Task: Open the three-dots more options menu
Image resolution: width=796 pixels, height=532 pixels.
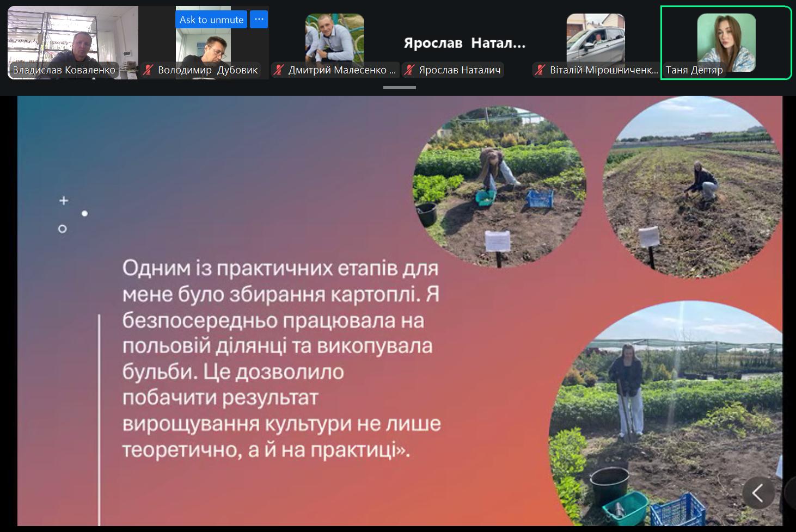Action: click(x=259, y=20)
